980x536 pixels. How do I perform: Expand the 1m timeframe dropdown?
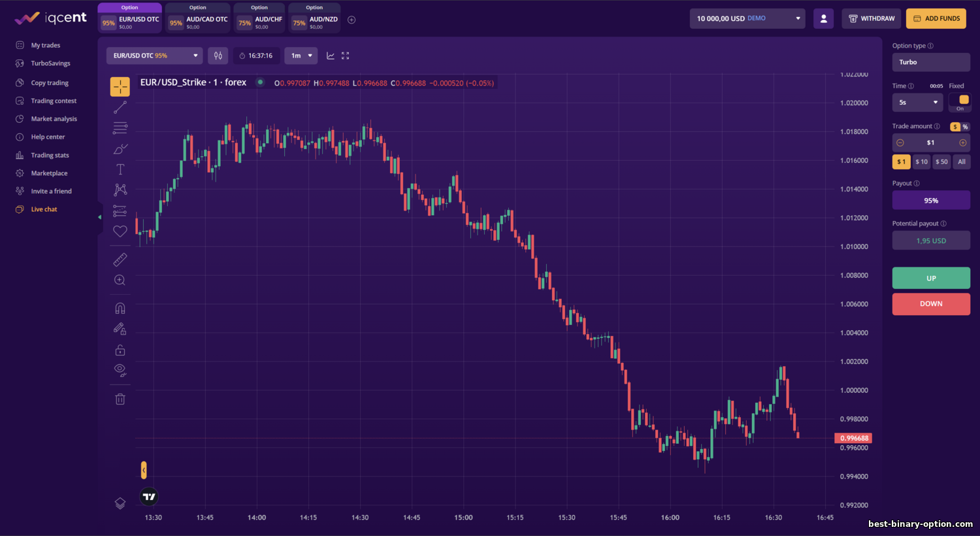click(301, 56)
